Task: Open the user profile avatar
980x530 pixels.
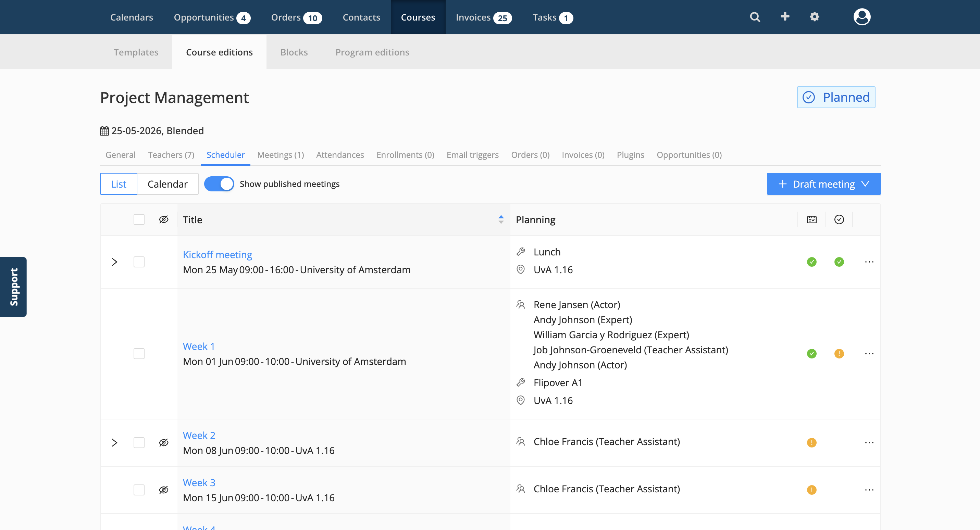Action: coord(862,17)
